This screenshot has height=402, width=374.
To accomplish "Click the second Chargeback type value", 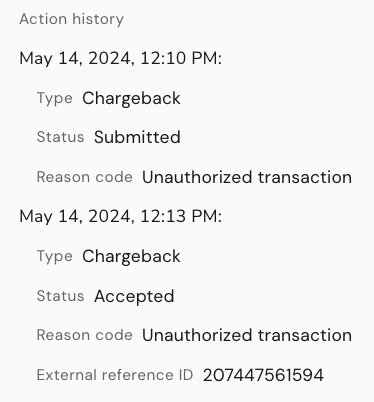I will (131, 257).
